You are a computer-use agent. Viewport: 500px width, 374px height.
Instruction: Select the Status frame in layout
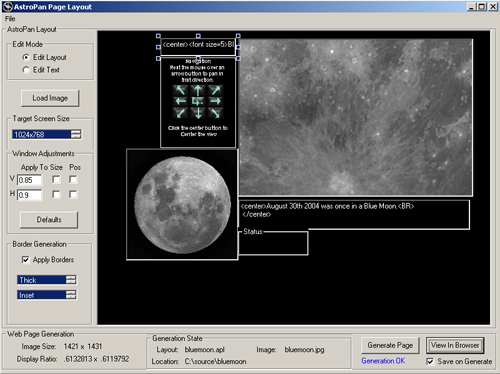tap(273, 242)
